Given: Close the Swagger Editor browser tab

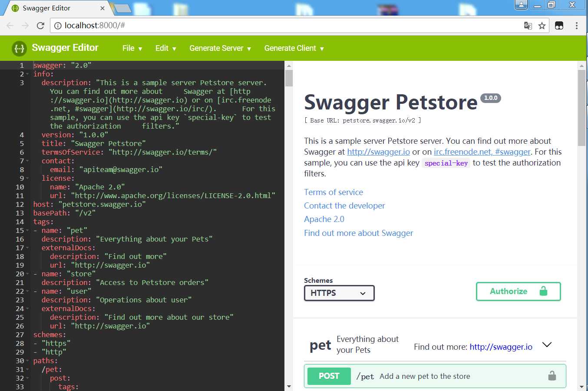Looking at the screenshot, I should (x=102, y=8).
